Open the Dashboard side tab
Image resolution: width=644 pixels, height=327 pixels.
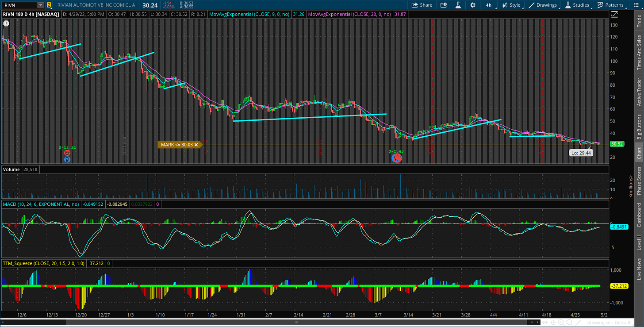click(x=639, y=215)
